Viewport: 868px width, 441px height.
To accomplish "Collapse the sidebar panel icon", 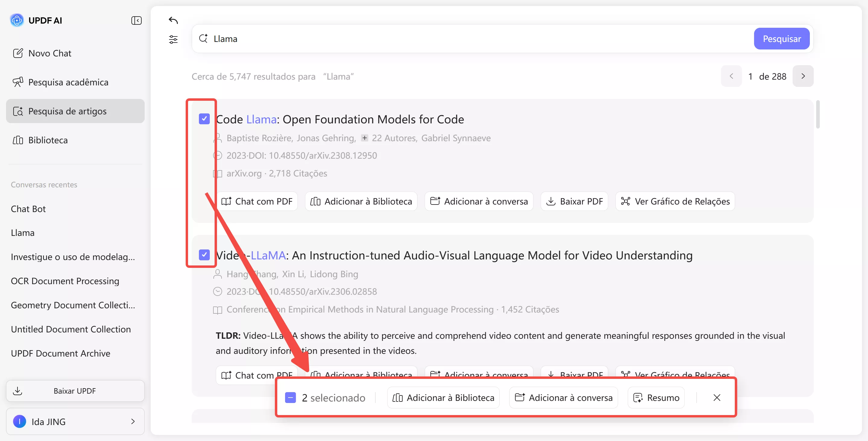I will point(136,21).
